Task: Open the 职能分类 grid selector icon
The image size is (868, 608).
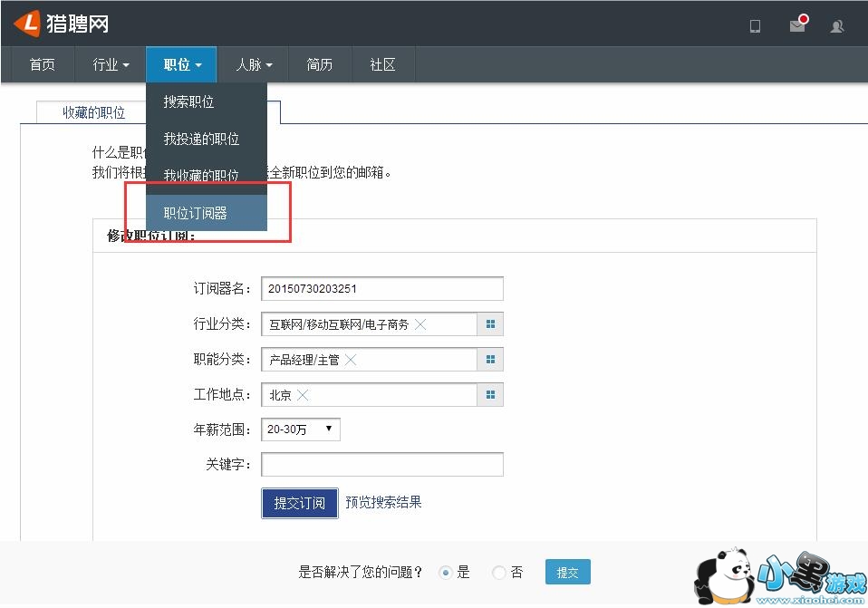Action: click(x=490, y=360)
